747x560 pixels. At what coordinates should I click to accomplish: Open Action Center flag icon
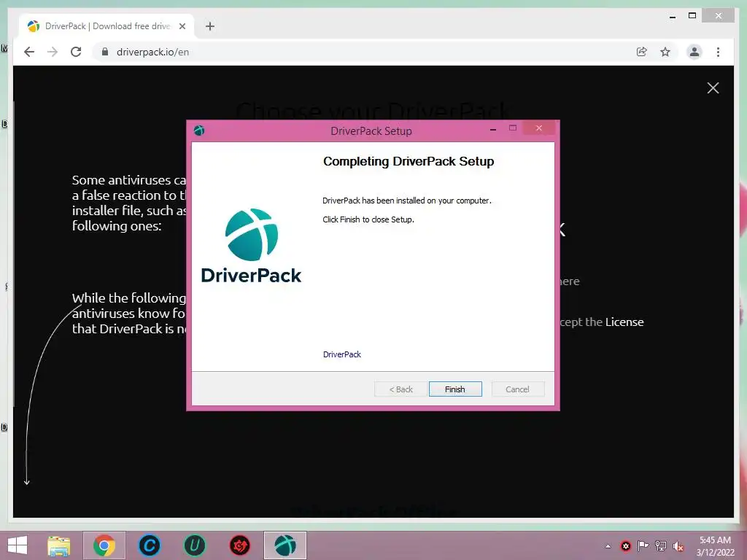click(643, 546)
